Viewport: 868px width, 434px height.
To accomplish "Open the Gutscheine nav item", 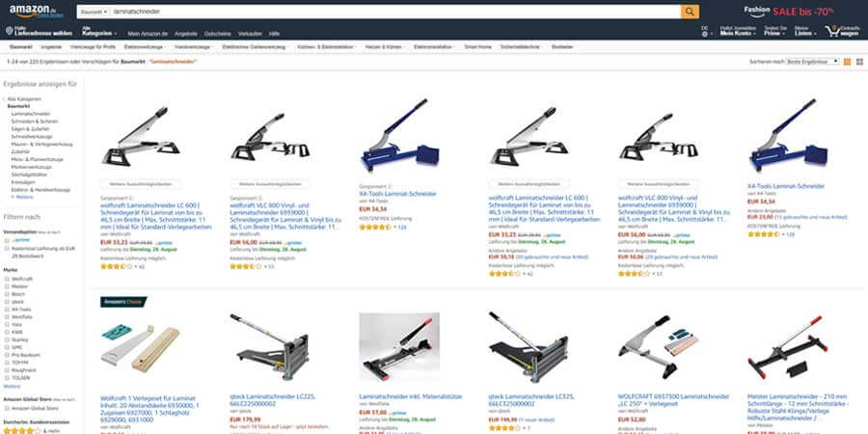I will (218, 34).
